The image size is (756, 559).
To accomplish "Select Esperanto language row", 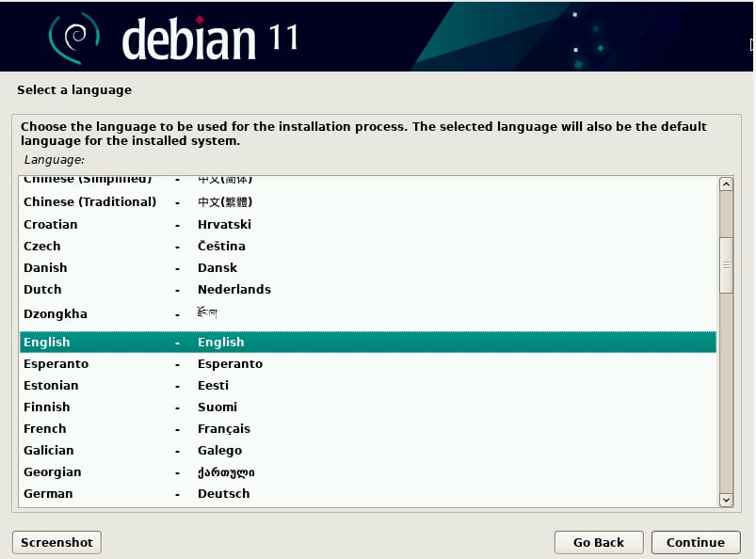I will 368,364.
